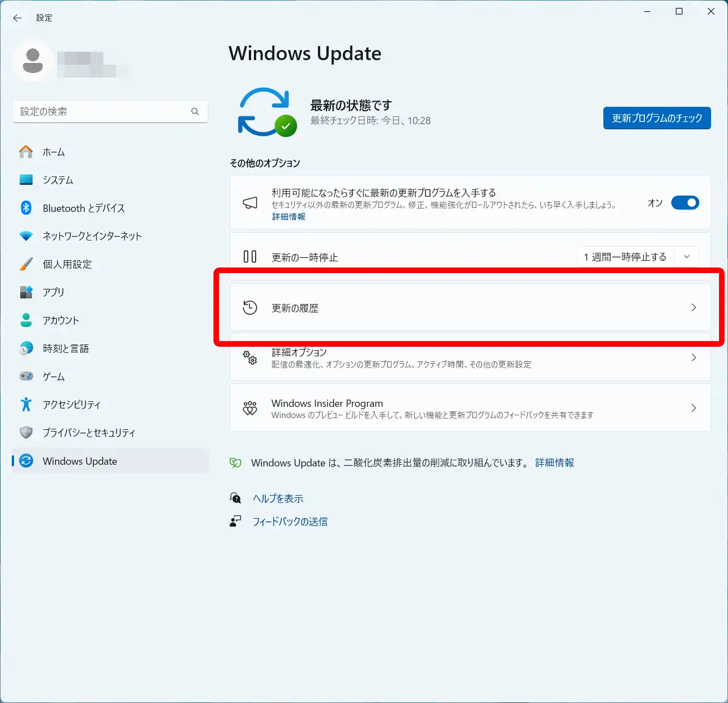Viewport: 728px width, 703px height.
Task: Click the search magnifier icon
Action: coord(195,111)
